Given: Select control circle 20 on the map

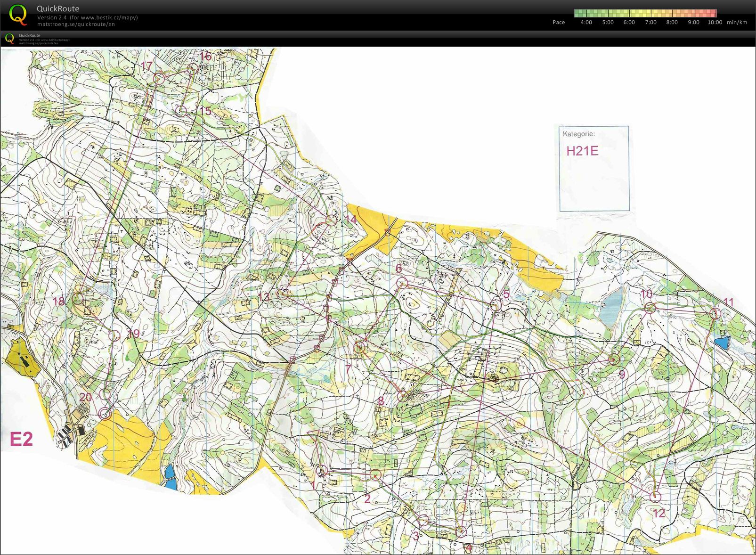Looking at the screenshot, I should [106, 394].
